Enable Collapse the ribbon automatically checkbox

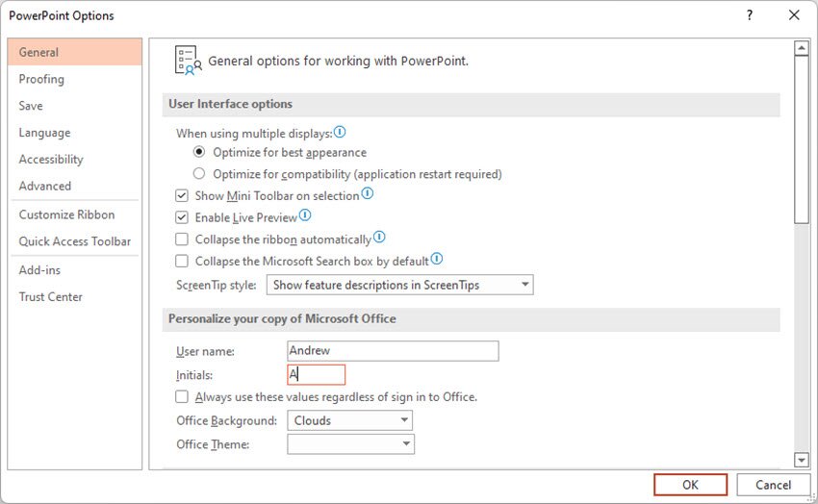click(183, 239)
